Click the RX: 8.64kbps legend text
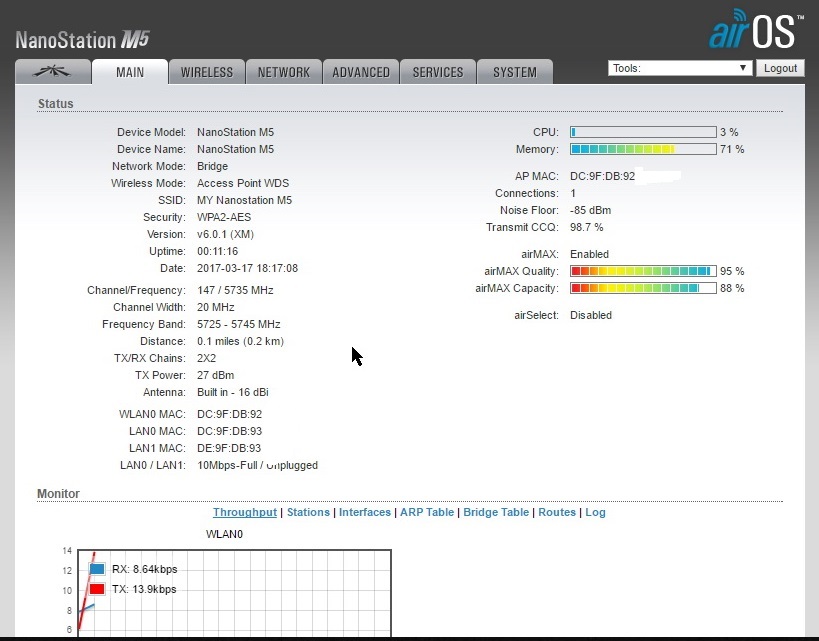The height and width of the screenshot is (641, 819). [145, 569]
